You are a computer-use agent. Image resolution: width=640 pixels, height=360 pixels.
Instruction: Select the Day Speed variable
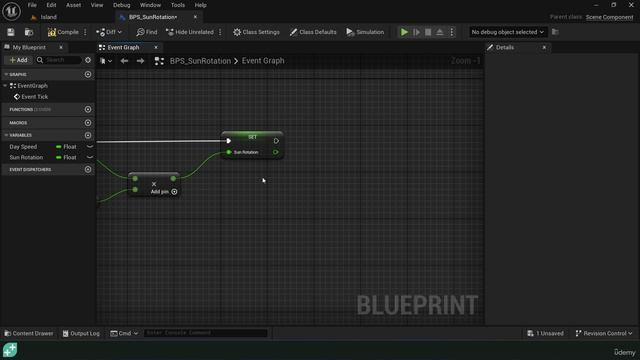[23, 147]
